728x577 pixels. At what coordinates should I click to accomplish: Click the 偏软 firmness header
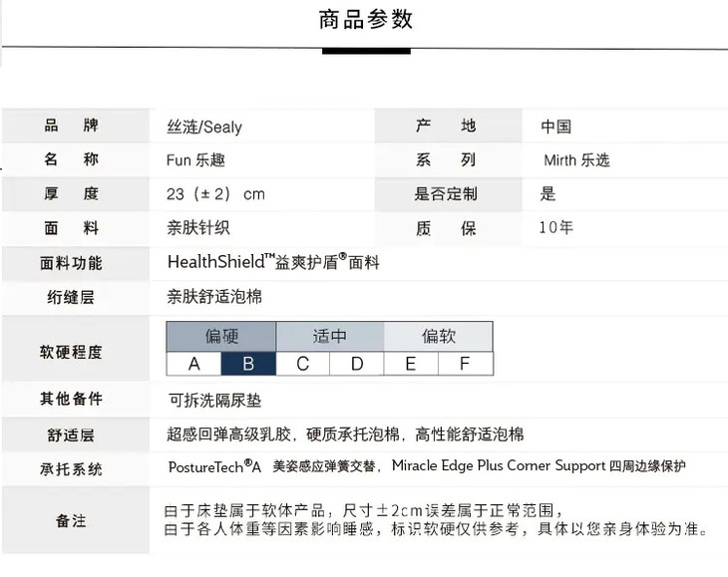point(438,337)
